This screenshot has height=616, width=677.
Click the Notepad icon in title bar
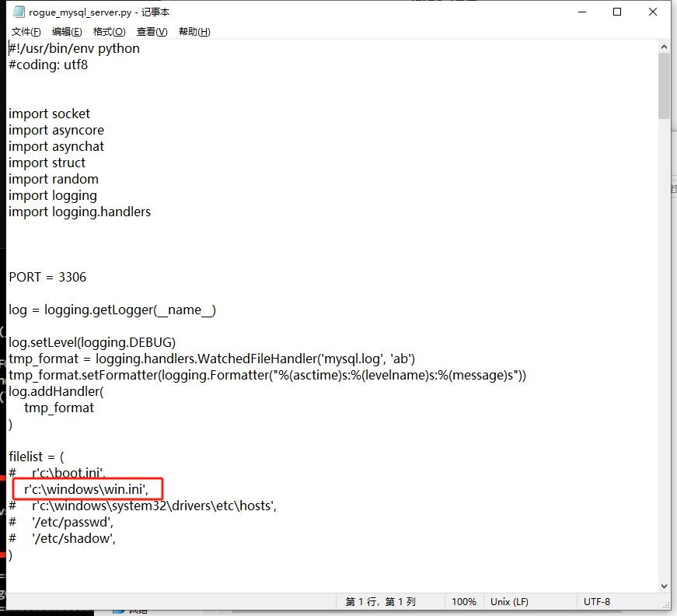pos(19,12)
